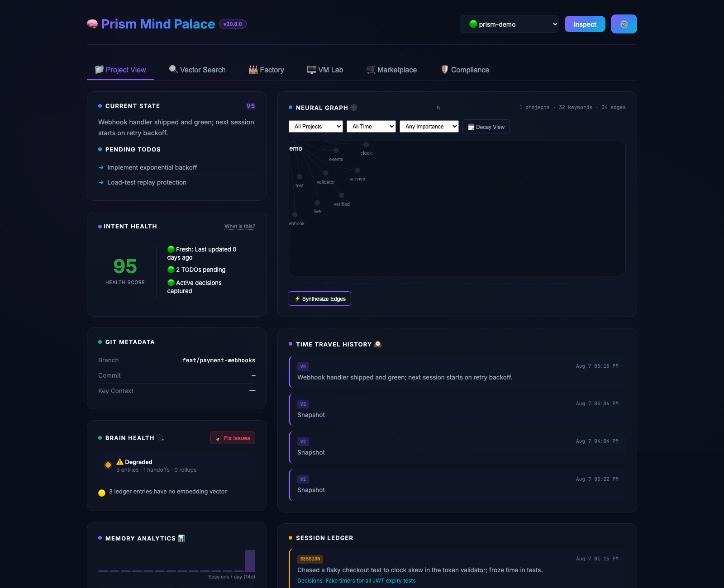Click the Decisions: Fake timers link text

(x=356, y=581)
